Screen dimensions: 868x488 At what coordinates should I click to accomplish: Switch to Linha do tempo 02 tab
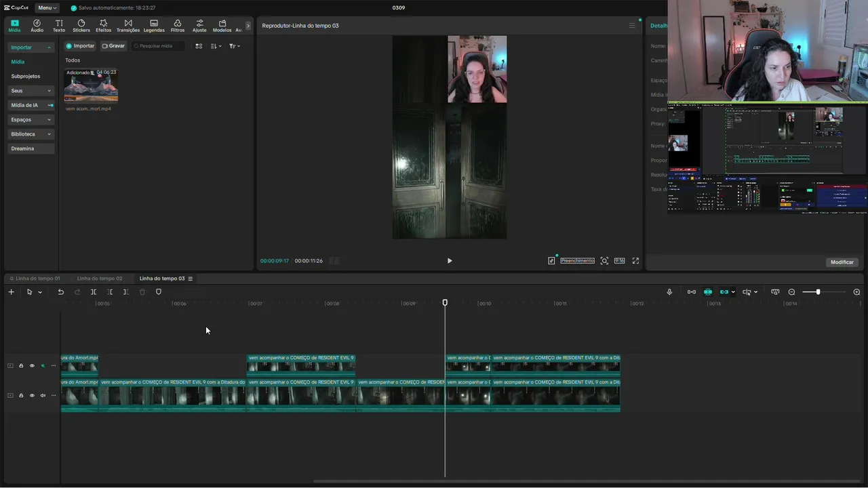click(100, 279)
